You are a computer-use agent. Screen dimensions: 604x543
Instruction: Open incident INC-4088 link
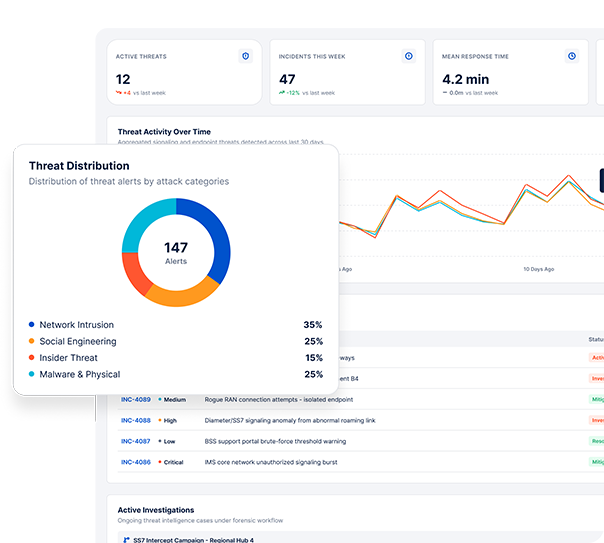136,420
